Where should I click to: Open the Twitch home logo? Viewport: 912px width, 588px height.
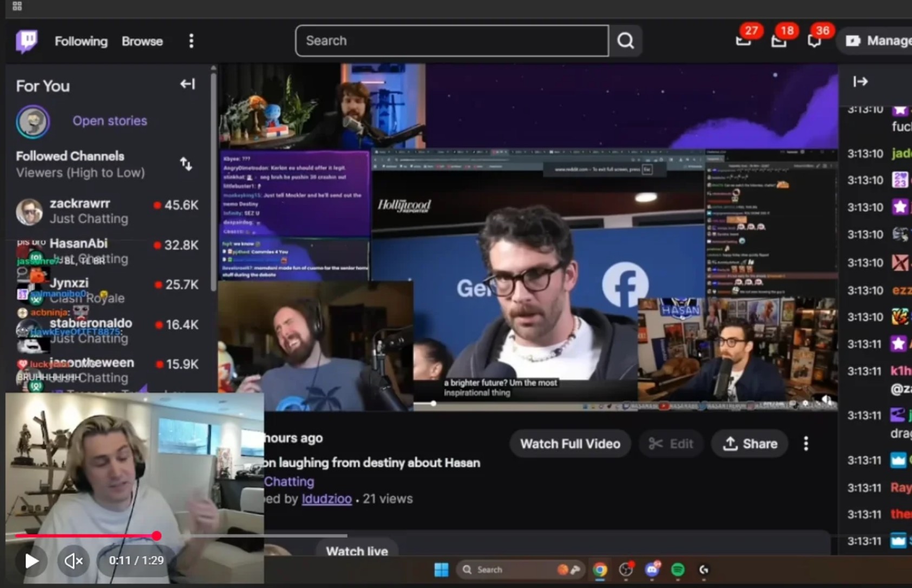click(x=27, y=41)
